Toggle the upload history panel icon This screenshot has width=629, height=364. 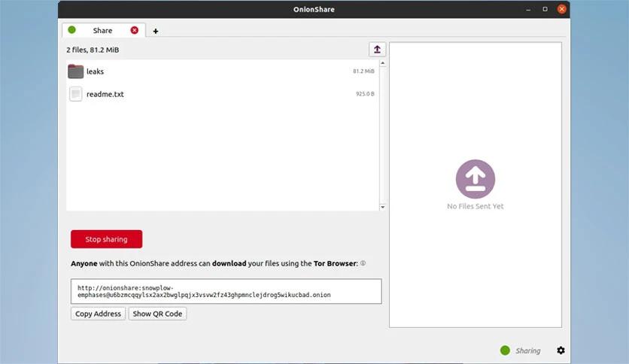[377, 50]
